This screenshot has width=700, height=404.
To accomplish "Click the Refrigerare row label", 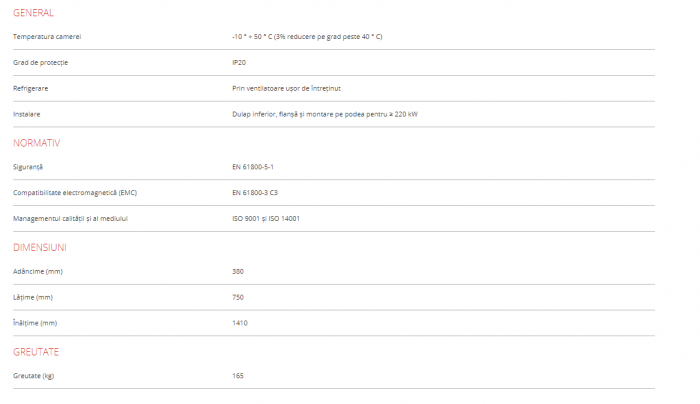I will [31, 88].
